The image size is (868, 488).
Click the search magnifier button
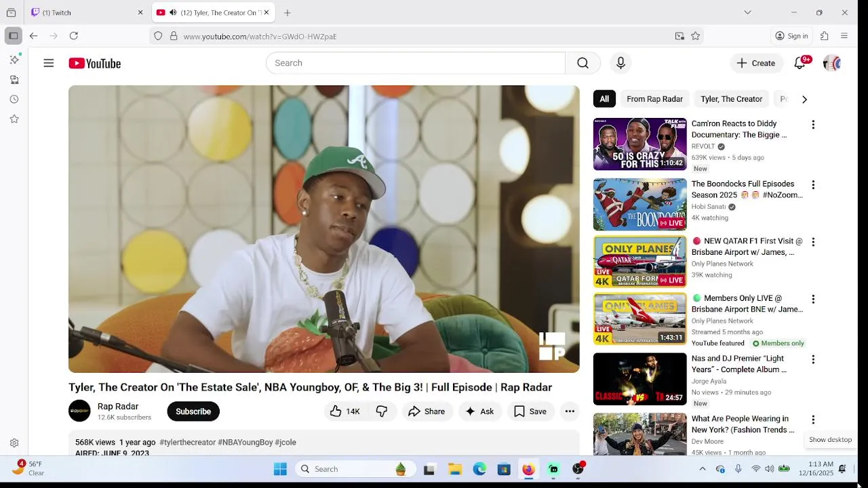[x=583, y=63]
